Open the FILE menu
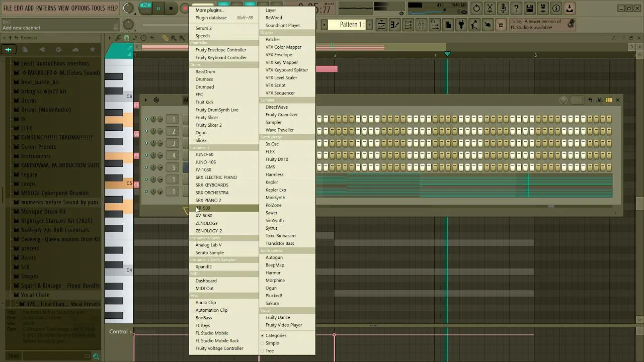644x362 pixels. point(8,8)
